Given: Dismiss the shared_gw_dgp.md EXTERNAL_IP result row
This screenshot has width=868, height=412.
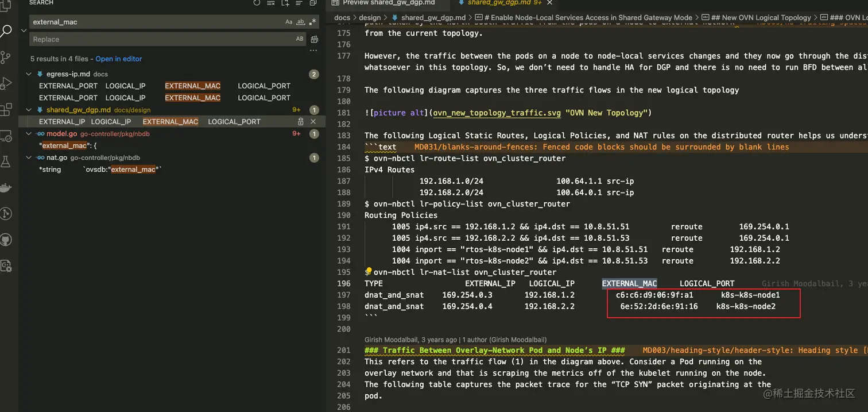Looking at the screenshot, I should tap(313, 122).
